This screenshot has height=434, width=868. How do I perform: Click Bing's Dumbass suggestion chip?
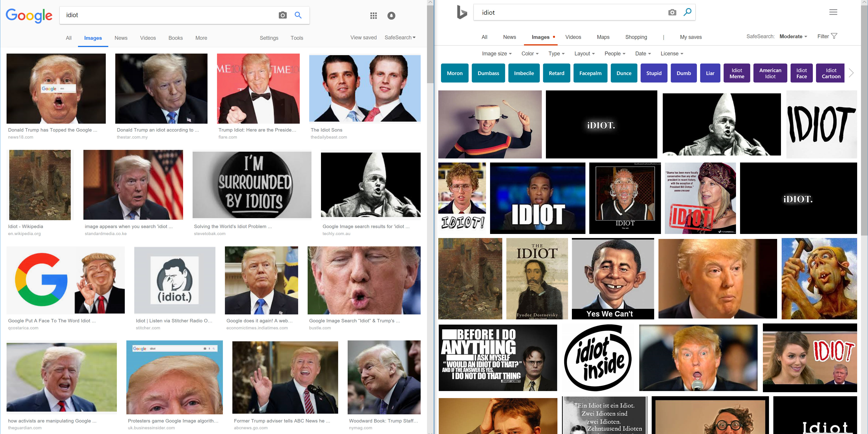488,73
